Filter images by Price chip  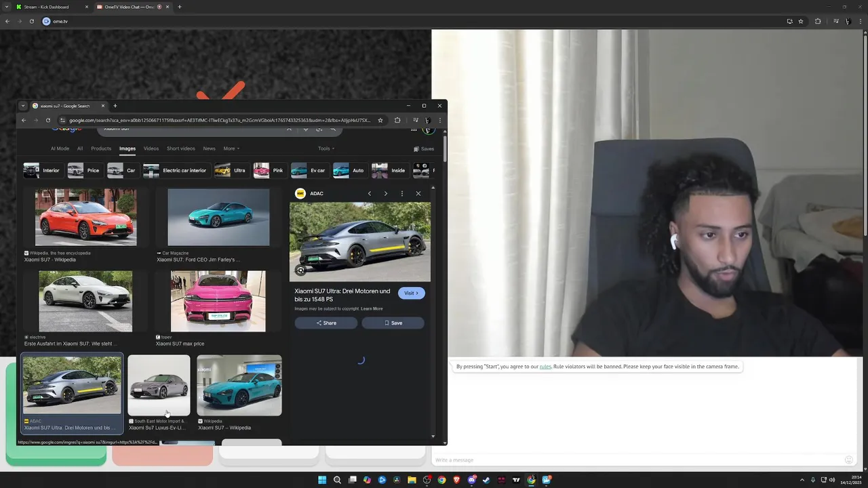click(84, 170)
